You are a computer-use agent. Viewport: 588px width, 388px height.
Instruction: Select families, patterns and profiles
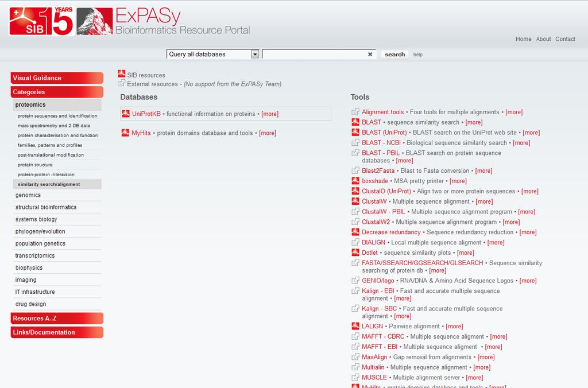50,145
